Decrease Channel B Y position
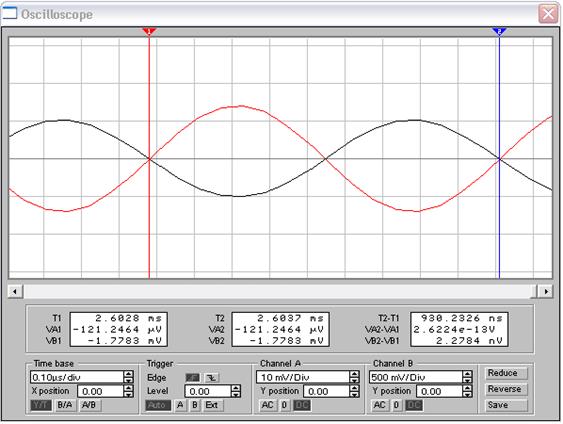 [x=467, y=395]
